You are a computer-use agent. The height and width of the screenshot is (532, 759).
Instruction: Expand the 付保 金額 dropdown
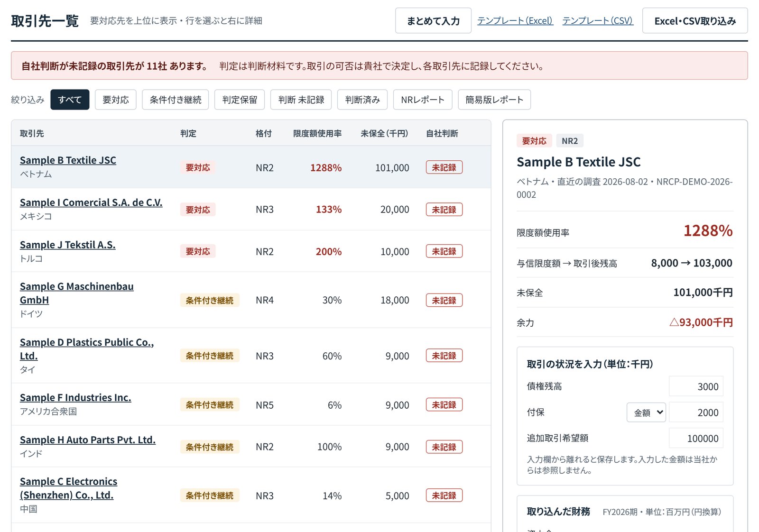click(x=646, y=413)
